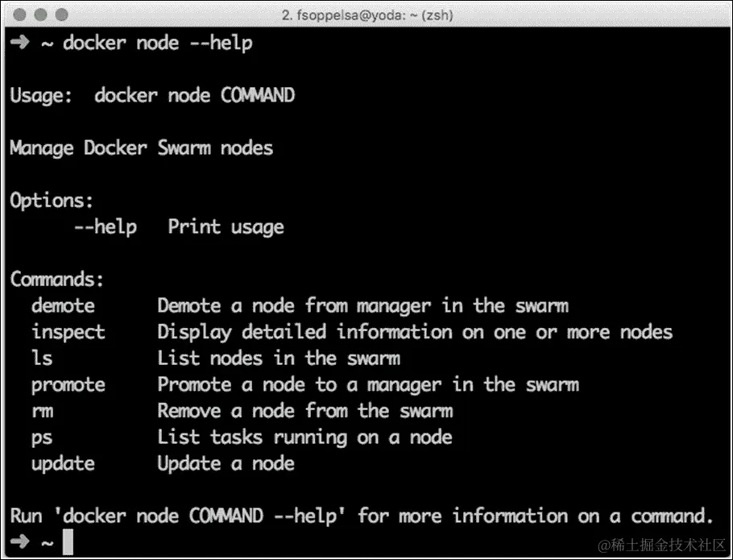Click the 'inspect' command name

(68, 332)
